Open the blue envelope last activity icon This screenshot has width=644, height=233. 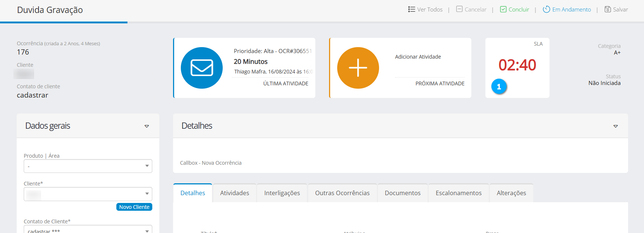point(202,68)
